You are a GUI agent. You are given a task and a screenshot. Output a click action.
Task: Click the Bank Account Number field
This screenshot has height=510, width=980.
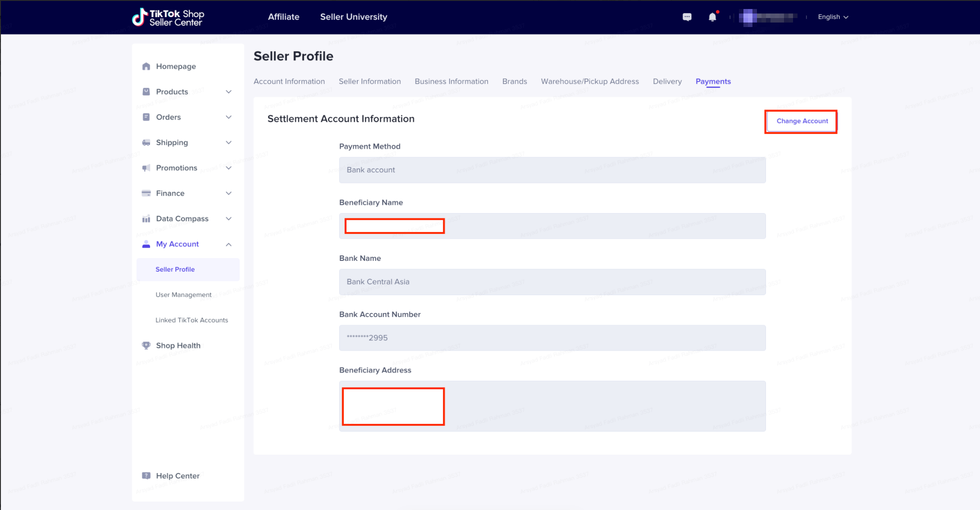tap(552, 338)
